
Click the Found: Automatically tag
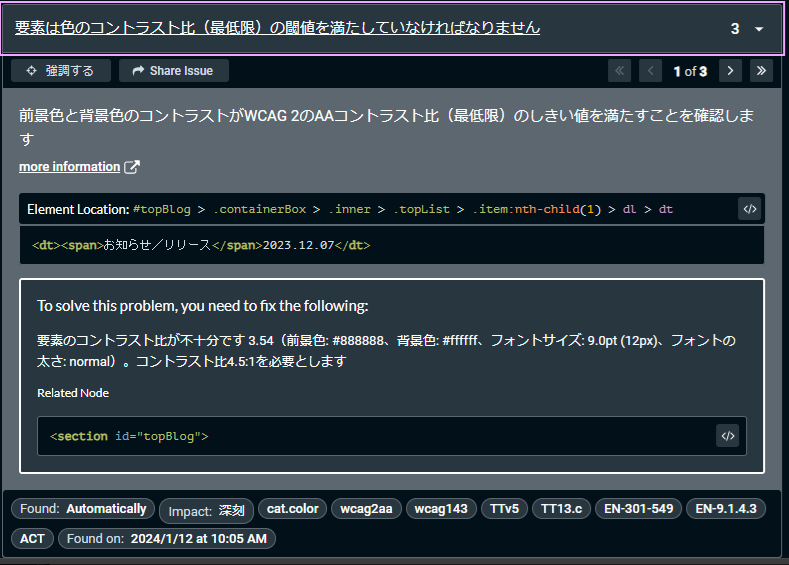(83, 509)
